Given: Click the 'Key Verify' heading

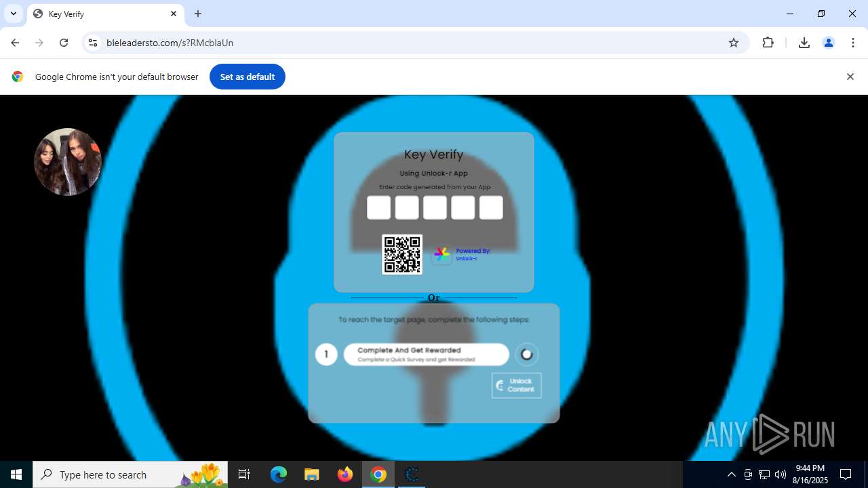Looking at the screenshot, I should pyautogui.click(x=434, y=155).
